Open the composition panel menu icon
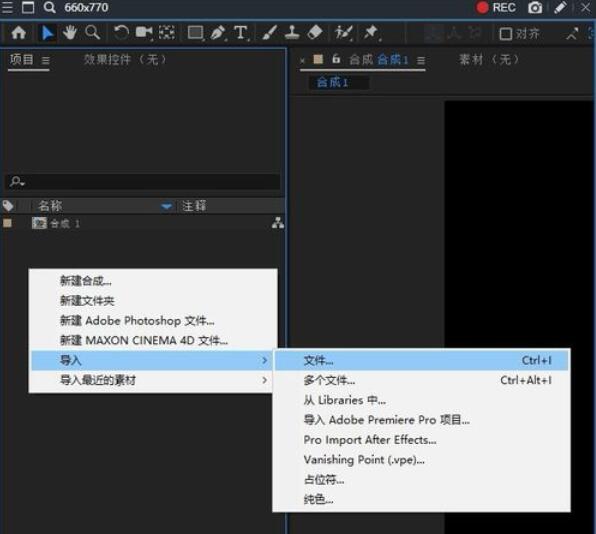 421,60
